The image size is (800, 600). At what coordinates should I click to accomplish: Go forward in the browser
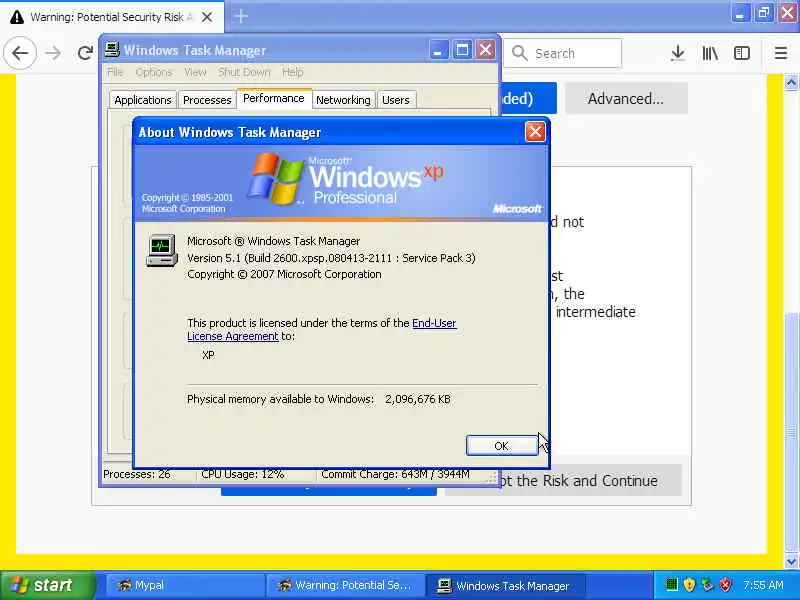point(53,53)
